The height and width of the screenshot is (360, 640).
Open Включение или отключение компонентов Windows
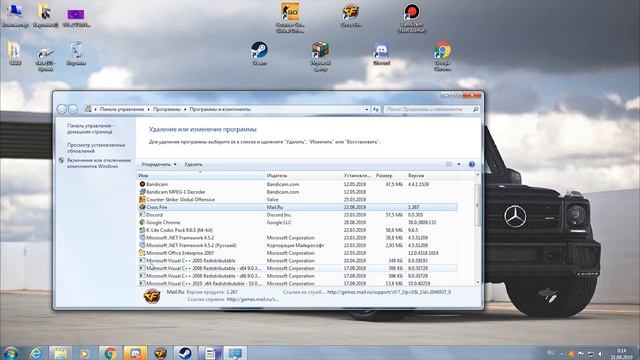99,163
